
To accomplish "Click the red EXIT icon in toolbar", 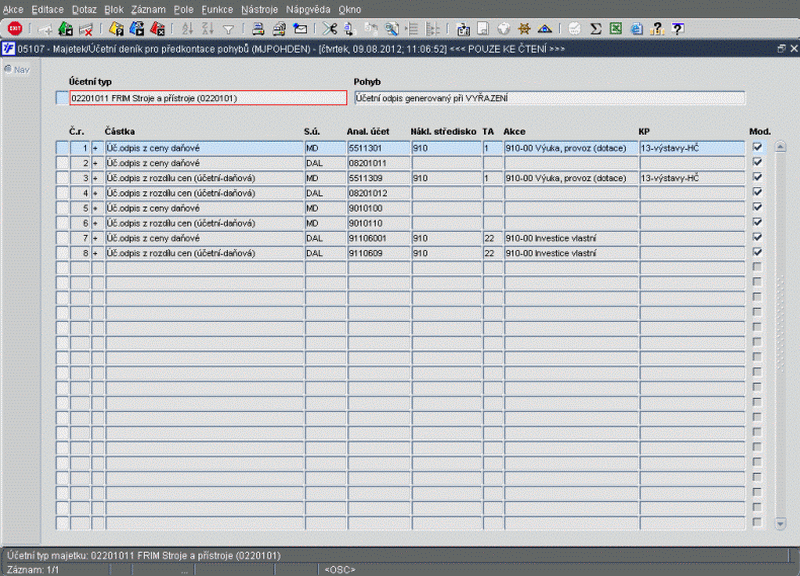I will point(15,29).
